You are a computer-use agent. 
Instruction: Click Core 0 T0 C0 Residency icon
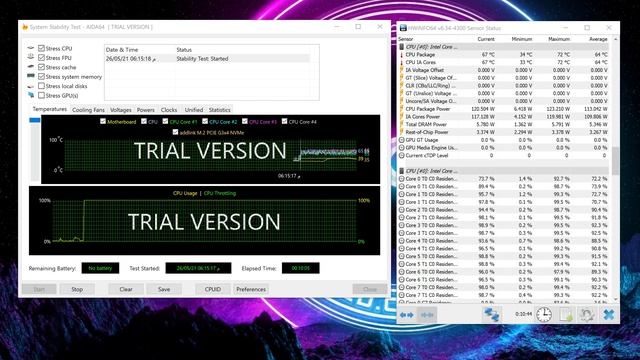coord(402,179)
